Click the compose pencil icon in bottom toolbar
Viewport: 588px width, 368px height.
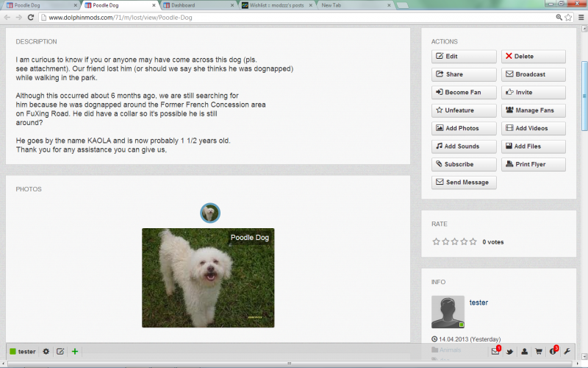coord(60,352)
